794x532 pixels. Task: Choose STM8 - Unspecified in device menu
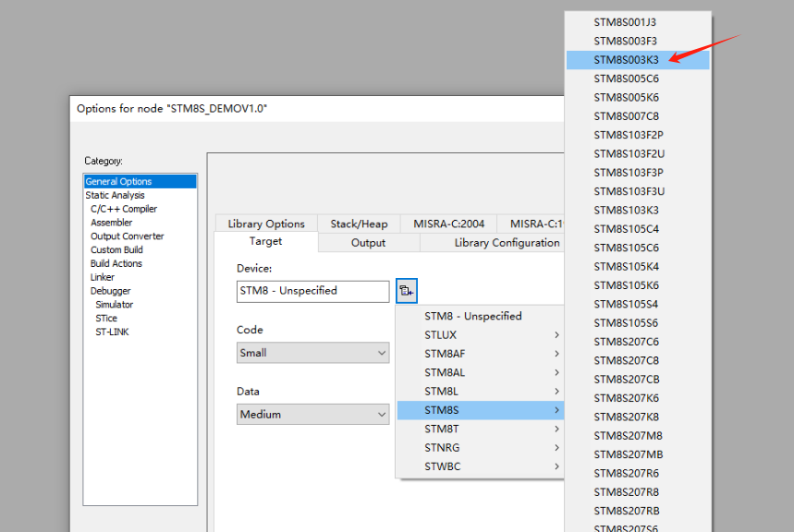(x=480, y=317)
